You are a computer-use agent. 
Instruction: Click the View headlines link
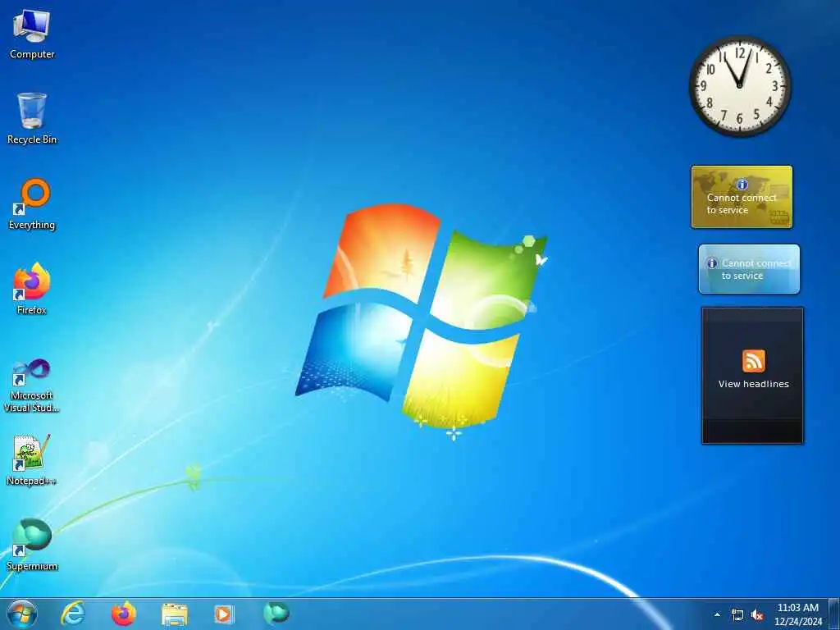754,384
